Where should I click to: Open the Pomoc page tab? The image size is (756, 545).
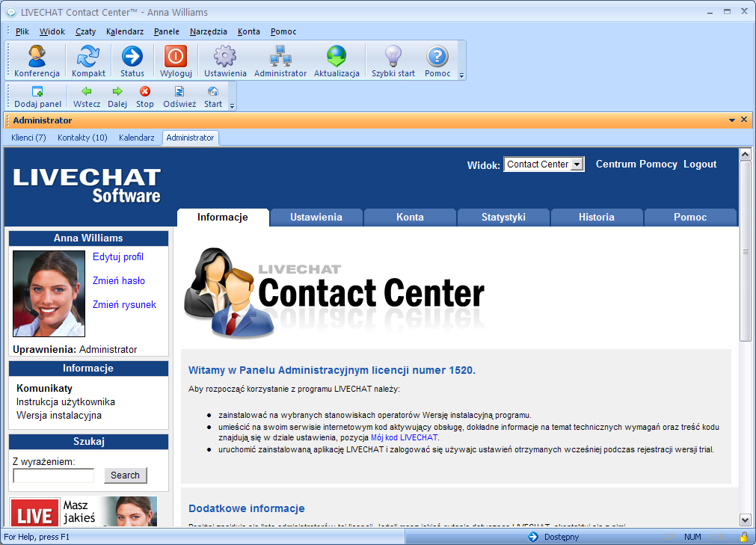tap(690, 218)
